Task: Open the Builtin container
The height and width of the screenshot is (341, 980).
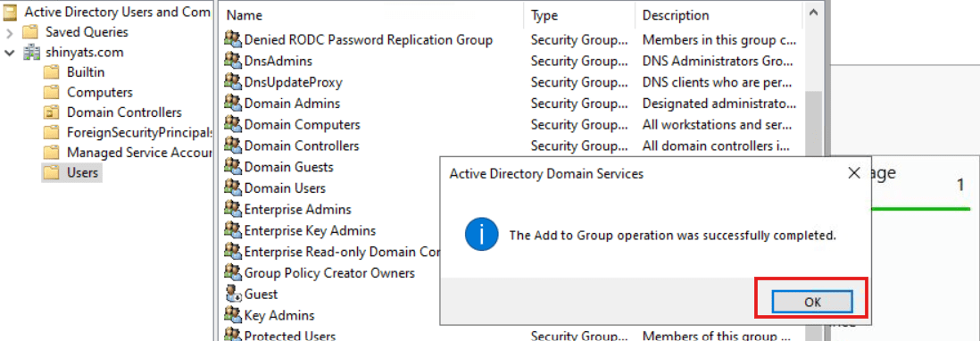Action: tap(86, 72)
